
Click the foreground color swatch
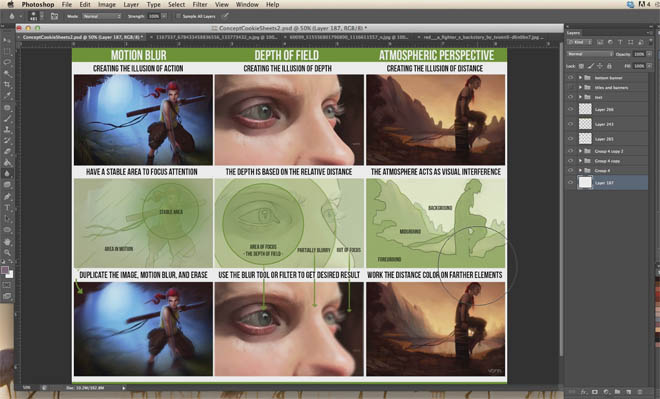(x=5, y=270)
